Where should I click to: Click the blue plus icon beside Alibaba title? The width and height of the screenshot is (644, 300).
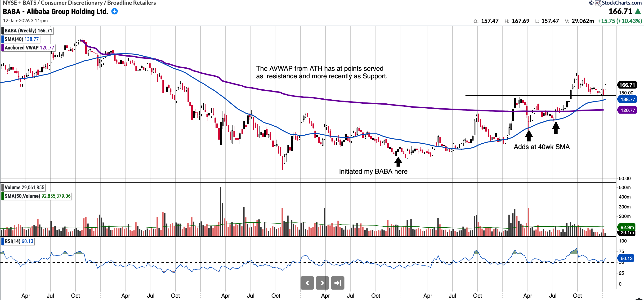tap(115, 12)
